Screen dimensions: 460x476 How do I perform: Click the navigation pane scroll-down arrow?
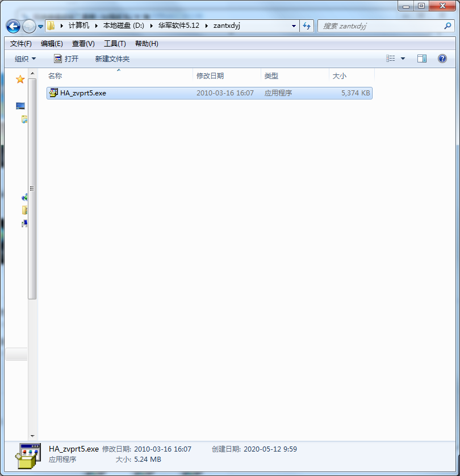32,436
